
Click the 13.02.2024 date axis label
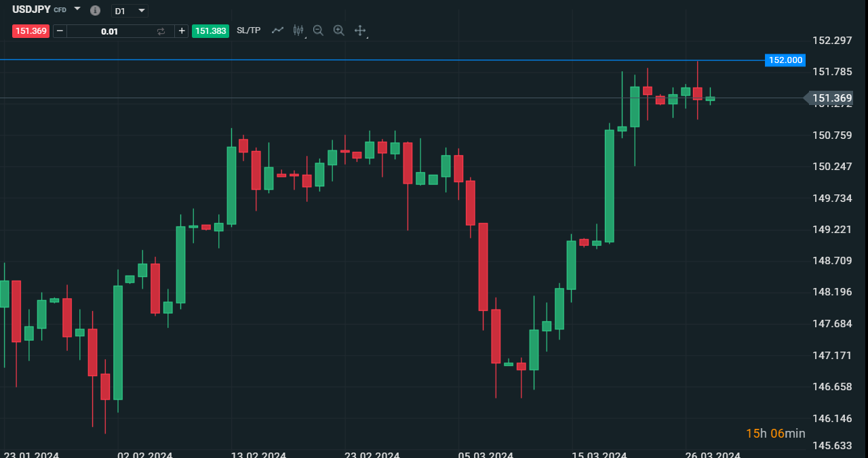point(258,454)
